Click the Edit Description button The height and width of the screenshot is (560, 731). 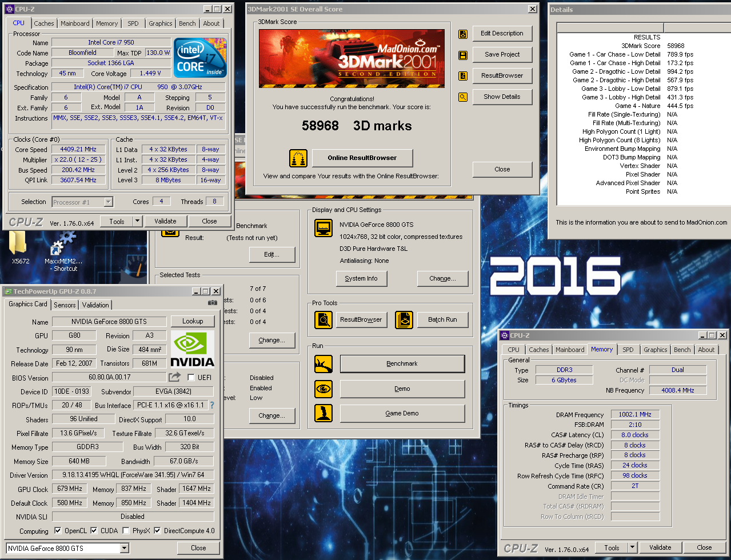[502, 34]
